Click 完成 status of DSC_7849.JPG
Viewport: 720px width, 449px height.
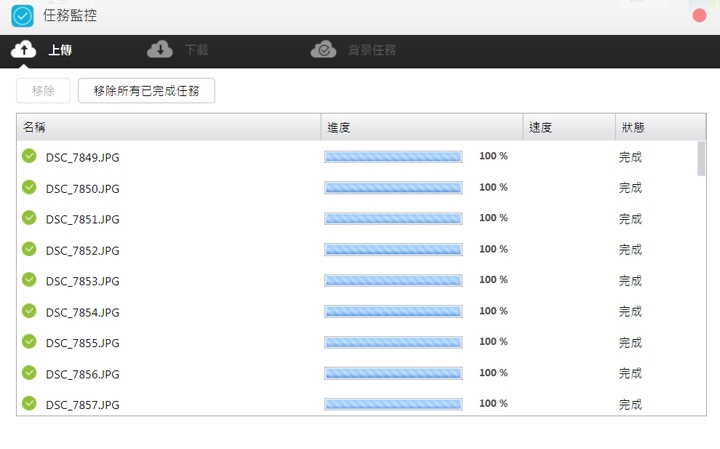[x=630, y=157]
